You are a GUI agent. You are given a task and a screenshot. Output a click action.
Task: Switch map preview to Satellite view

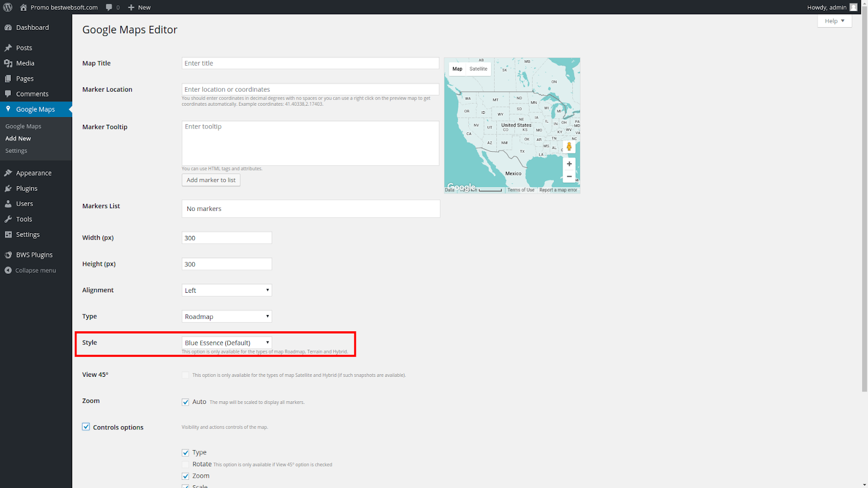[478, 69]
